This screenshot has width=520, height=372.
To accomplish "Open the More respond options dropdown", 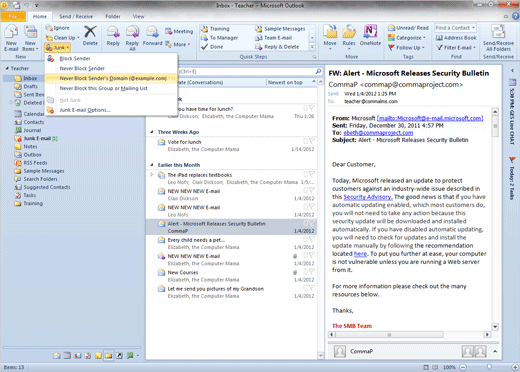I will [x=178, y=44].
